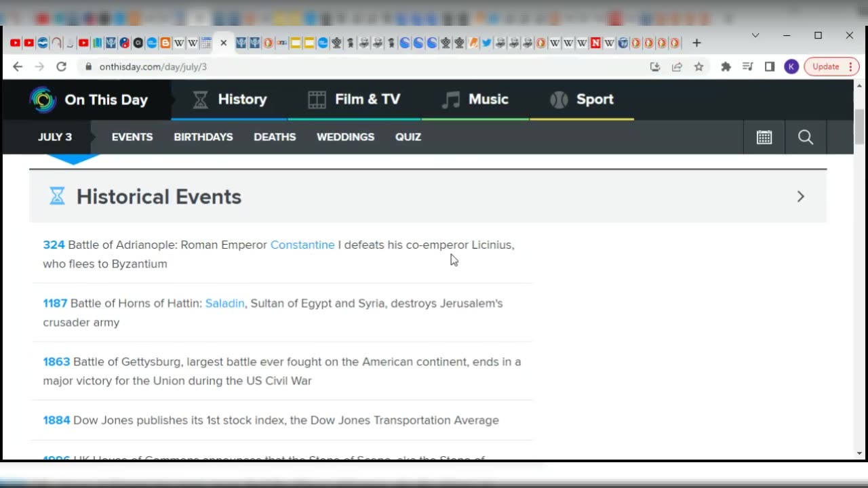Open a new tab with plus icon
This screenshot has width=868, height=488.
[696, 43]
